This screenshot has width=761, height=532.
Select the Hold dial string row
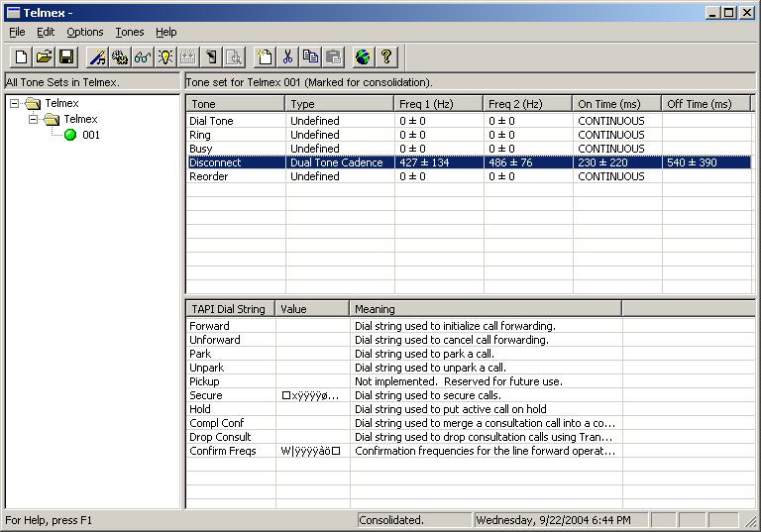404,409
